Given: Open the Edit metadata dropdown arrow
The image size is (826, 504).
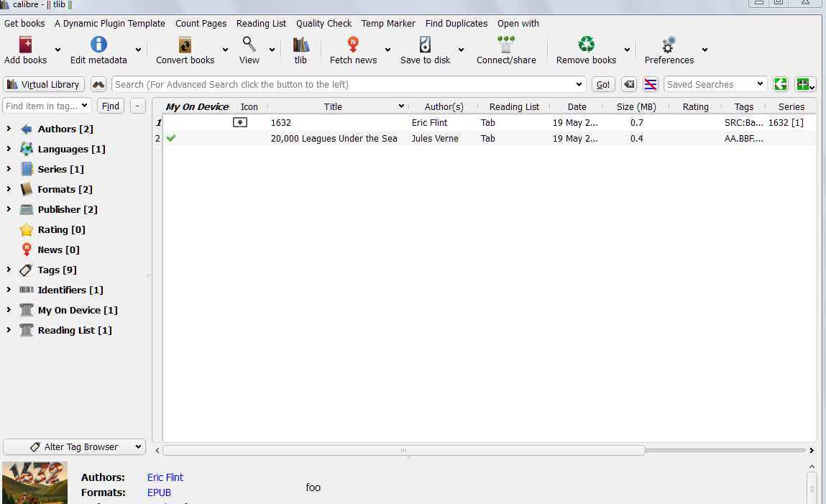Looking at the screenshot, I should pyautogui.click(x=138, y=50).
